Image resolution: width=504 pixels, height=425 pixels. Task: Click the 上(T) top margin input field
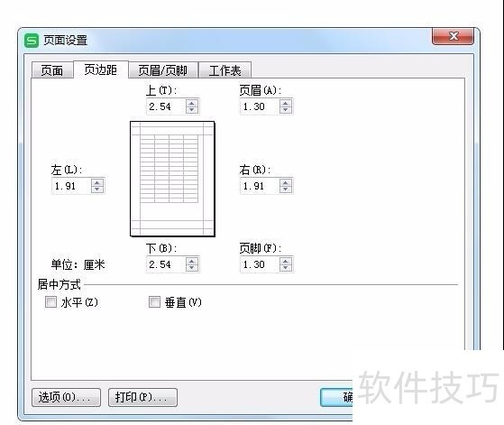[x=166, y=106]
